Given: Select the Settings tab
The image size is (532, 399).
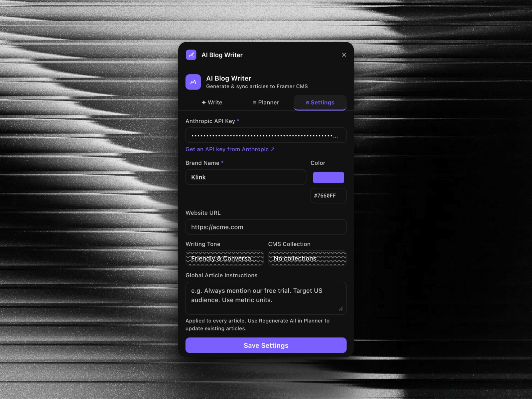Looking at the screenshot, I should (320, 103).
